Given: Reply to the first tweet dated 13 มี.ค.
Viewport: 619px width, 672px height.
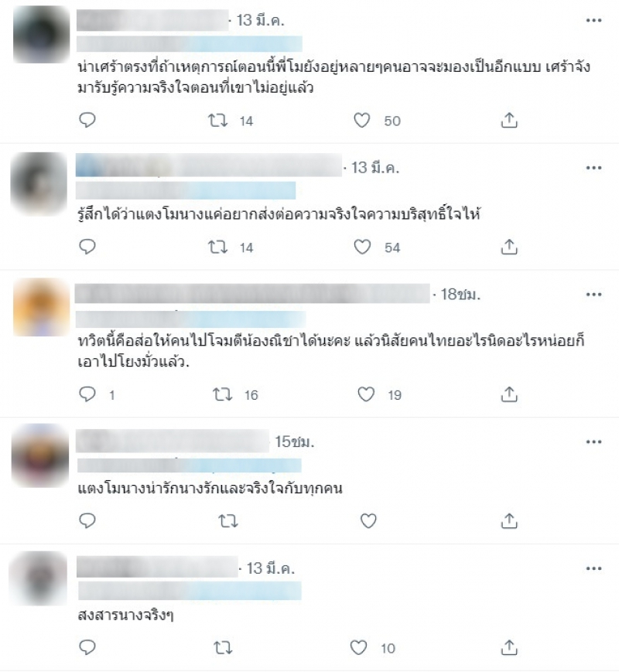Looking at the screenshot, I should (x=87, y=120).
